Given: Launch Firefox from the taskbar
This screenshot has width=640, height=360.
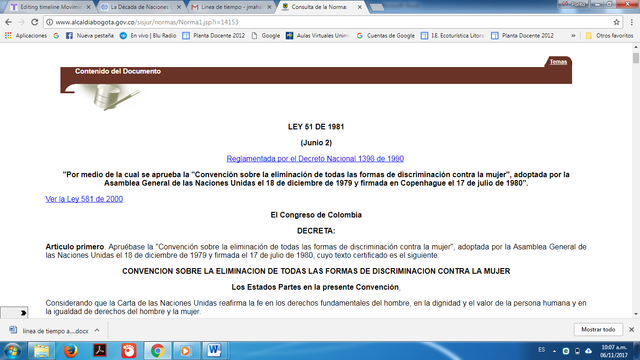Looking at the screenshot, I should click(70, 351).
